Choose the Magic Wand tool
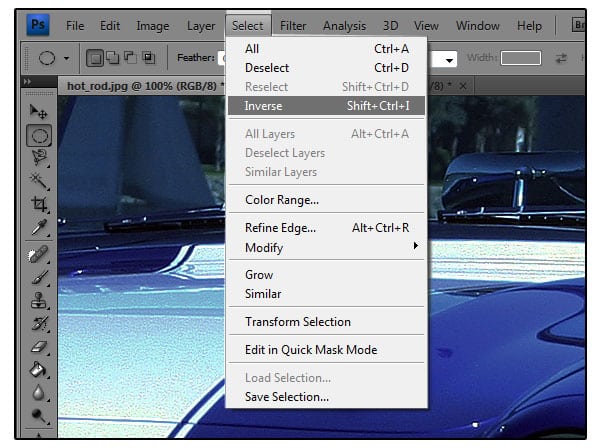600x448 pixels. coord(39,181)
